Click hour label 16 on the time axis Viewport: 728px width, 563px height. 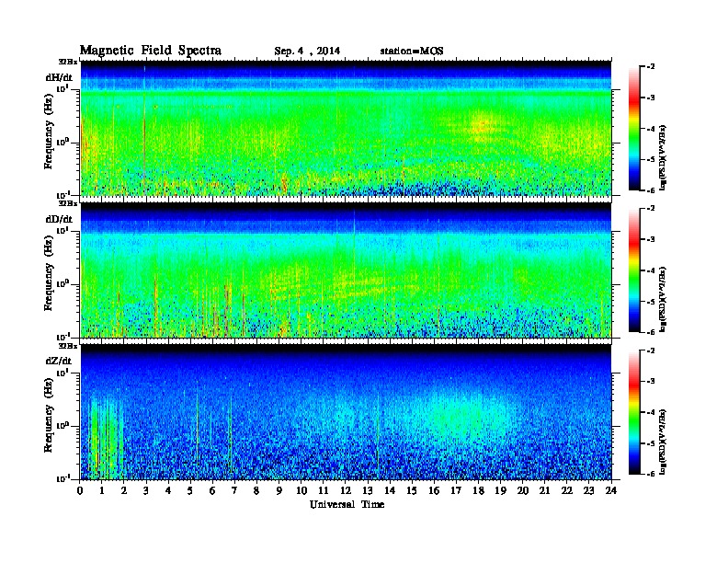coord(434,491)
